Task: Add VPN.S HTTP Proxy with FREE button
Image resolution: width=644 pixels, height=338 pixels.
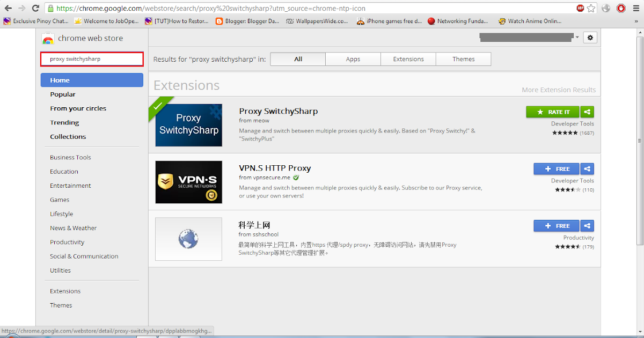Action: point(557,169)
